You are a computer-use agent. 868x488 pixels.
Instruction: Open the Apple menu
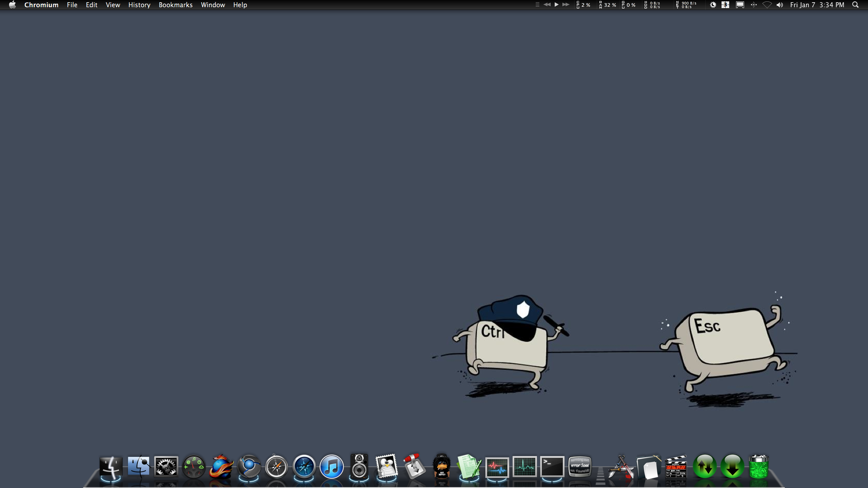(x=12, y=5)
